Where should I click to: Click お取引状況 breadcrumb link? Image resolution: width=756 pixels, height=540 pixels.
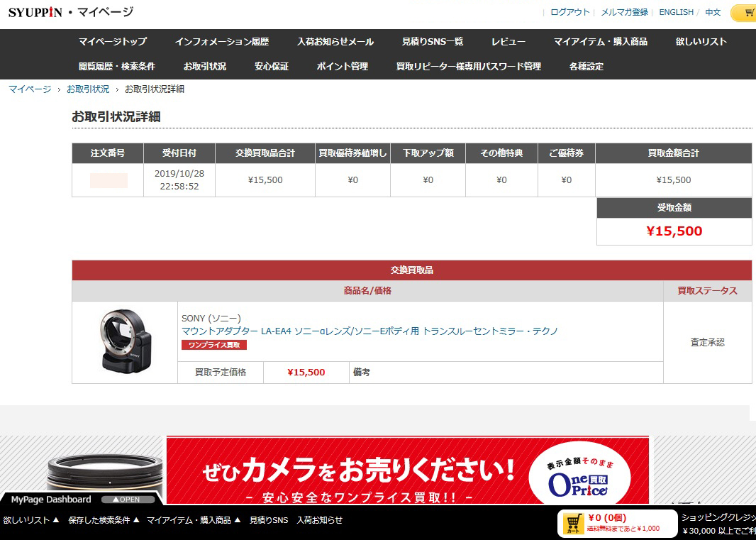coord(88,89)
